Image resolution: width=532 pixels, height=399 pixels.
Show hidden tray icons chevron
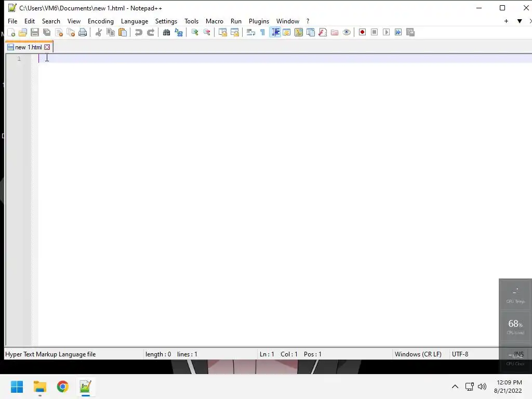click(x=455, y=387)
